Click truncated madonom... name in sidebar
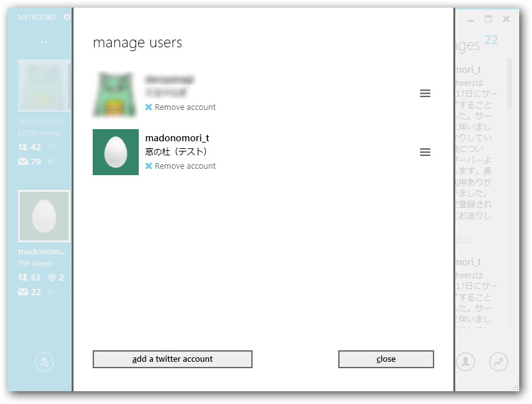The height and width of the screenshot is (404, 532). [x=42, y=252]
